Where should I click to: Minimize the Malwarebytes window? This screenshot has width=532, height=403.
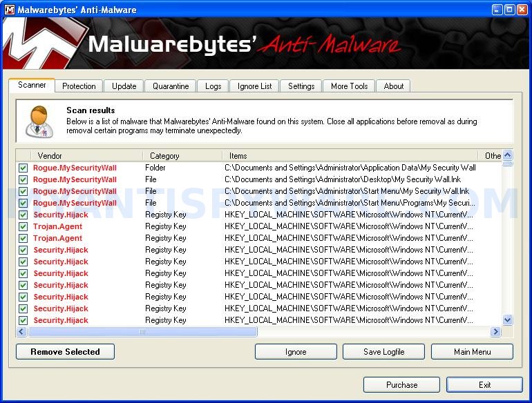pyautogui.click(x=497, y=10)
